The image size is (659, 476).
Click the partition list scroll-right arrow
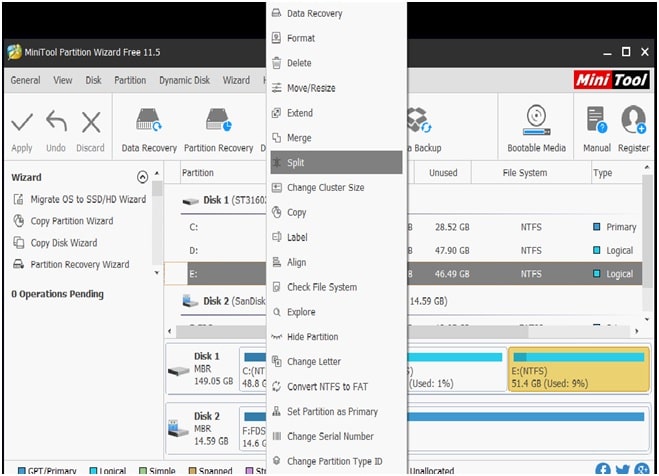click(x=636, y=331)
